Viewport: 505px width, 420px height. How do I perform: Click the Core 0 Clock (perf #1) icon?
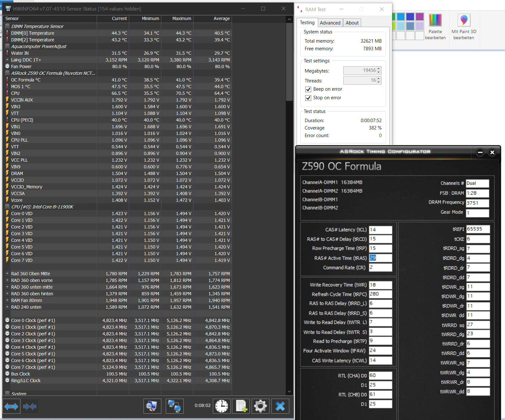[7, 320]
